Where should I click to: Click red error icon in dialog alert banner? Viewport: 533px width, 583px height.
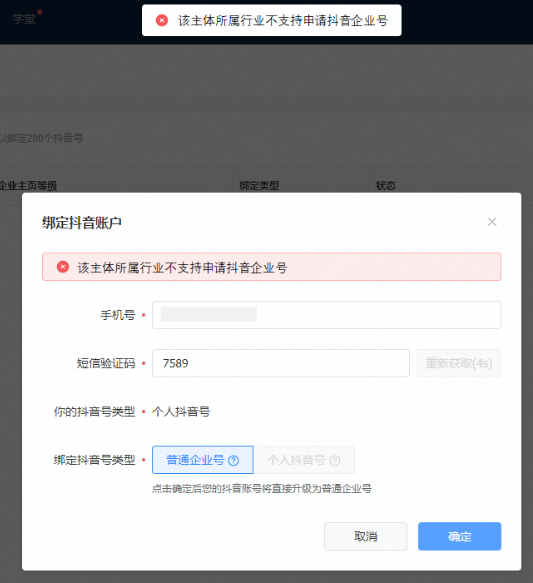click(x=63, y=267)
